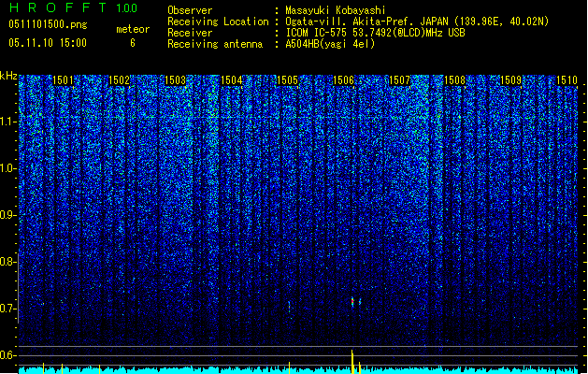Click the 0.6 frequency axis label
This screenshot has width=588, height=374.
(x=8, y=355)
